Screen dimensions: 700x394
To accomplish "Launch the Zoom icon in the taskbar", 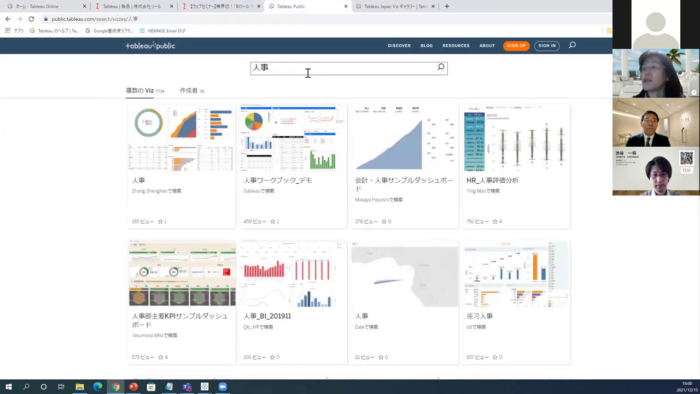I will click(x=222, y=386).
